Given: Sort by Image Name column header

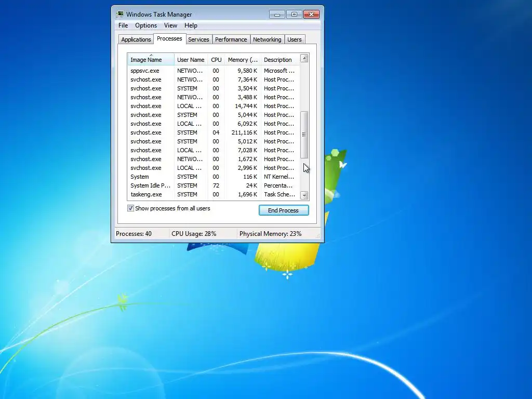Looking at the screenshot, I should point(151,60).
